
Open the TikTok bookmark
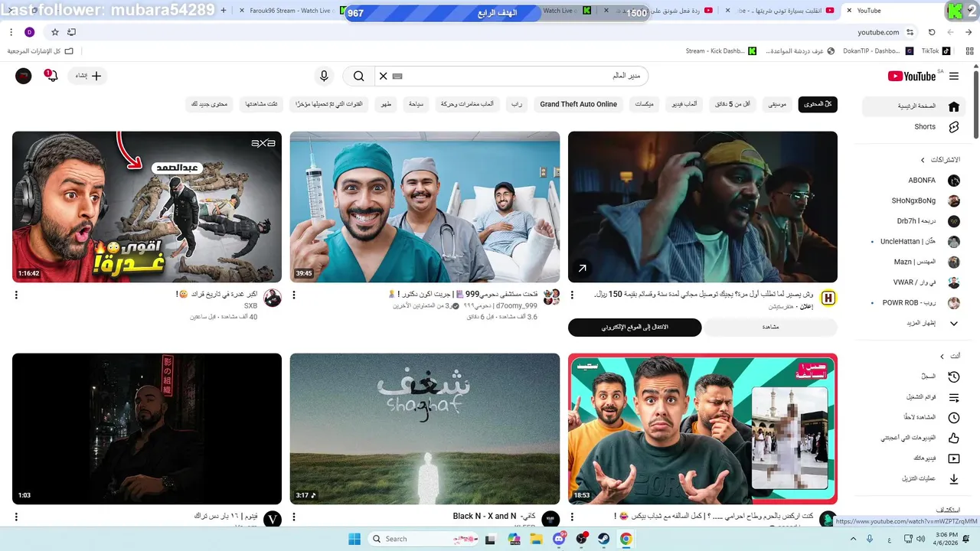(x=935, y=51)
